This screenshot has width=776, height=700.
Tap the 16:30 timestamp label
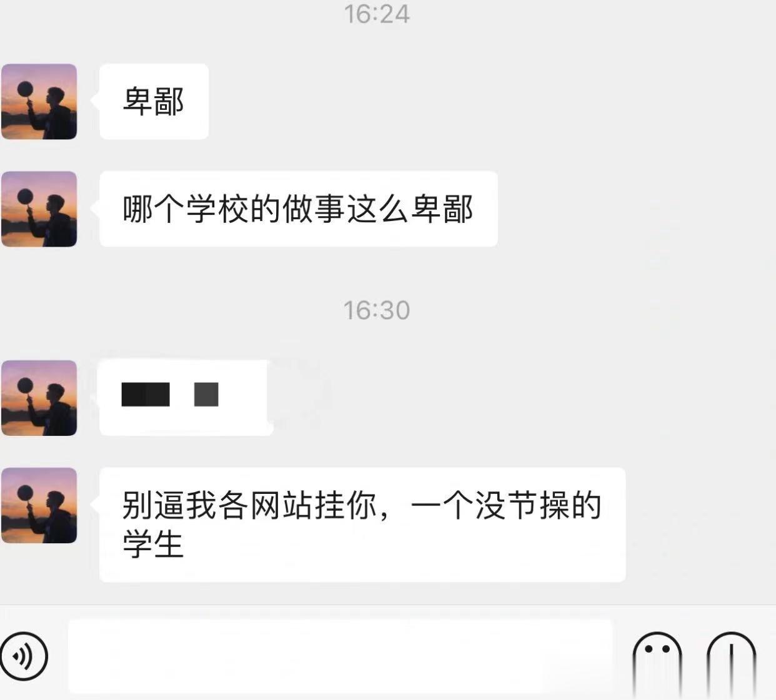click(x=377, y=310)
